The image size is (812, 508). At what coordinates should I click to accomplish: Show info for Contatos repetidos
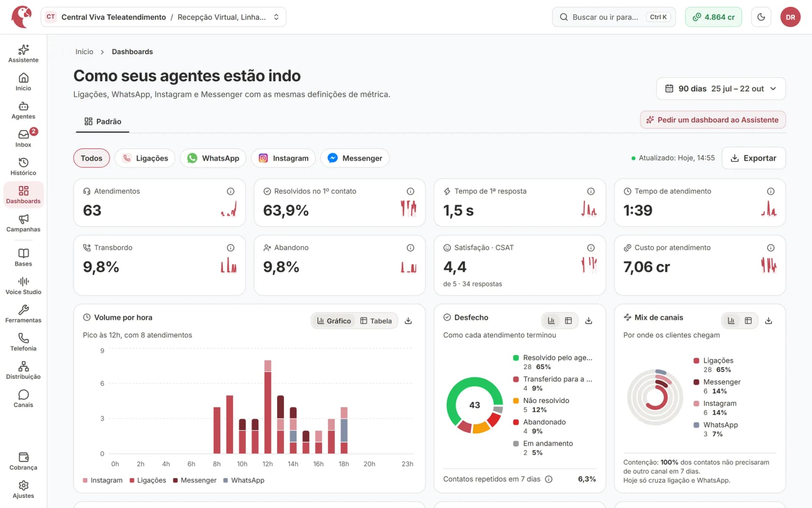(x=549, y=479)
